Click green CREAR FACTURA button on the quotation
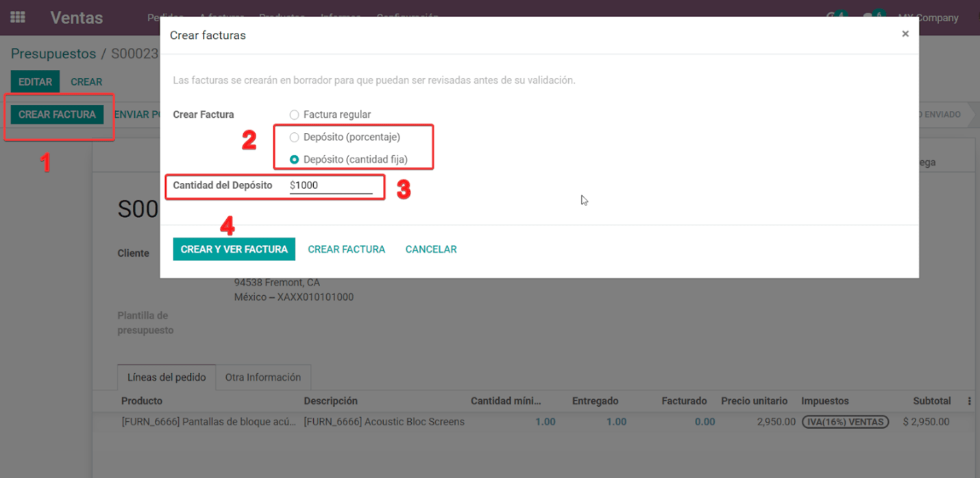Image resolution: width=980 pixels, height=478 pixels. (57, 114)
